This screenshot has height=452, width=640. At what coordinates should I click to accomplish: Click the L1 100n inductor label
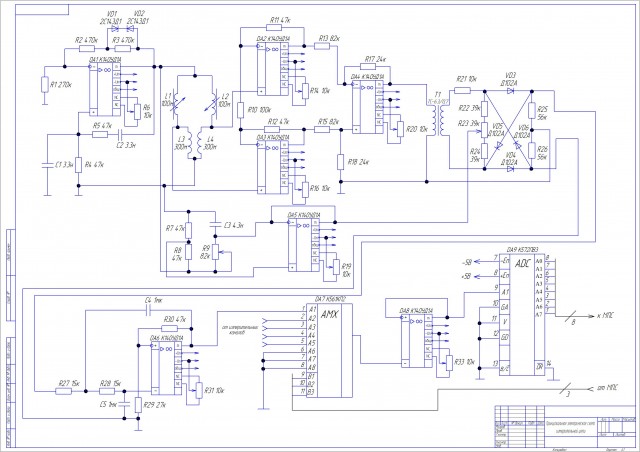(167, 100)
